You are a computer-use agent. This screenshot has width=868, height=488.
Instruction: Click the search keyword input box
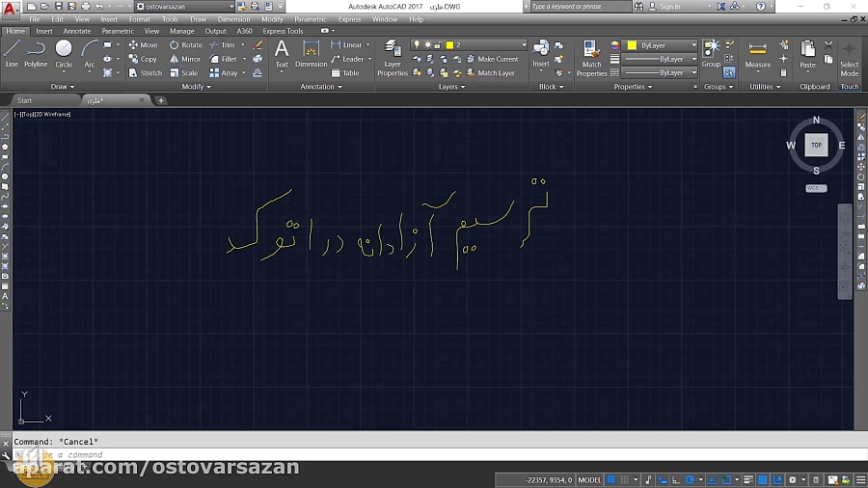click(x=579, y=7)
